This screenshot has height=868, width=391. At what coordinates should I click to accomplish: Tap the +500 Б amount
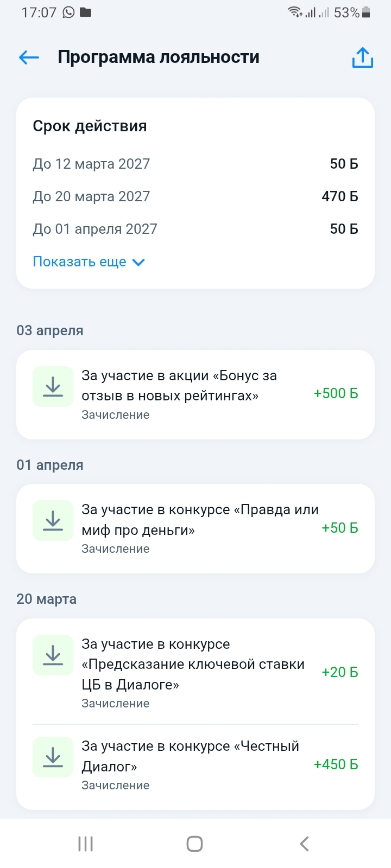336,393
